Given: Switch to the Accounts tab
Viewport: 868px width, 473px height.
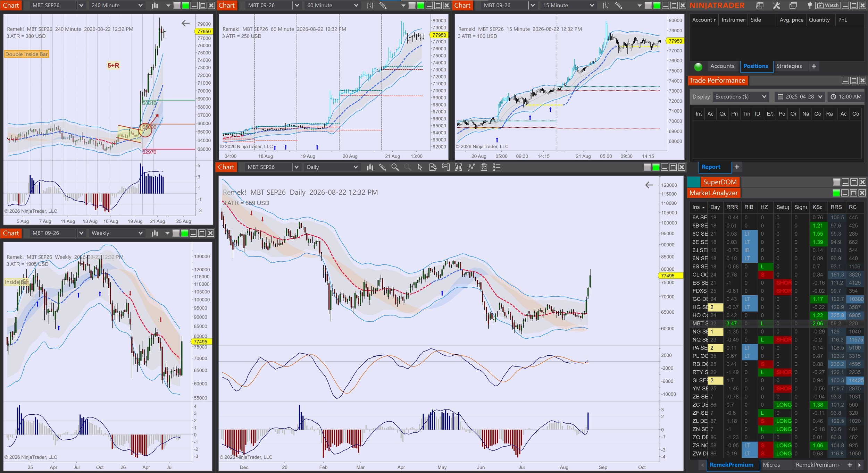Looking at the screenshot, I should (722, 66).
